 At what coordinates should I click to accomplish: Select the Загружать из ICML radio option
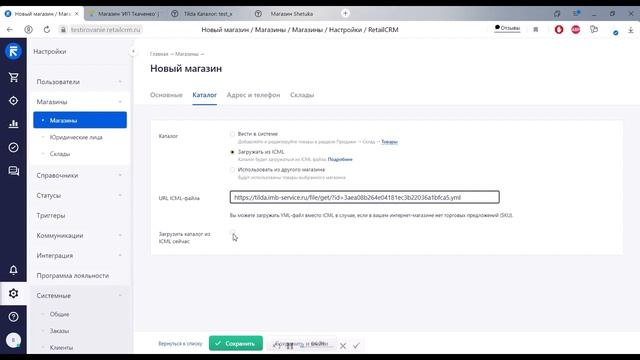(232, 152)
